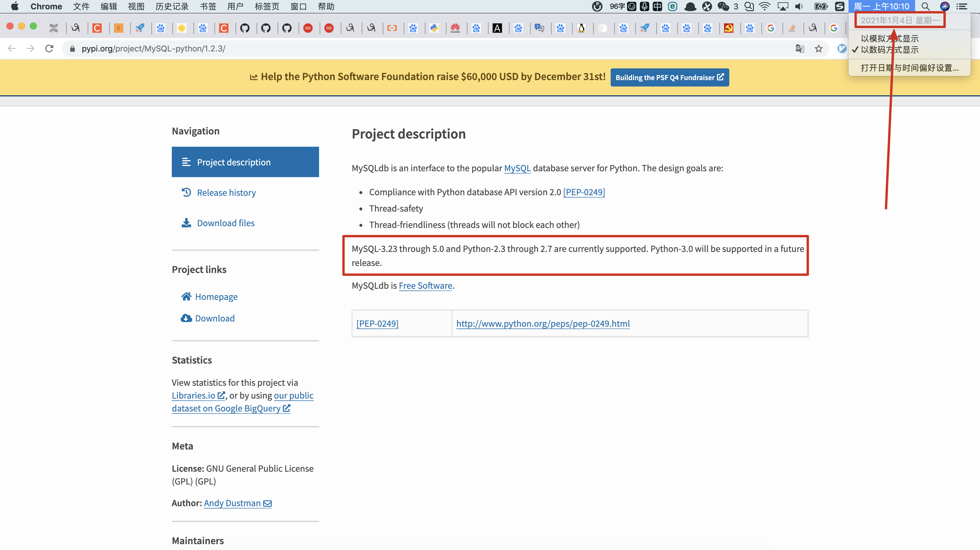
Task: Select 以数码方式显示 clock option
Action: tap(890, 50)
